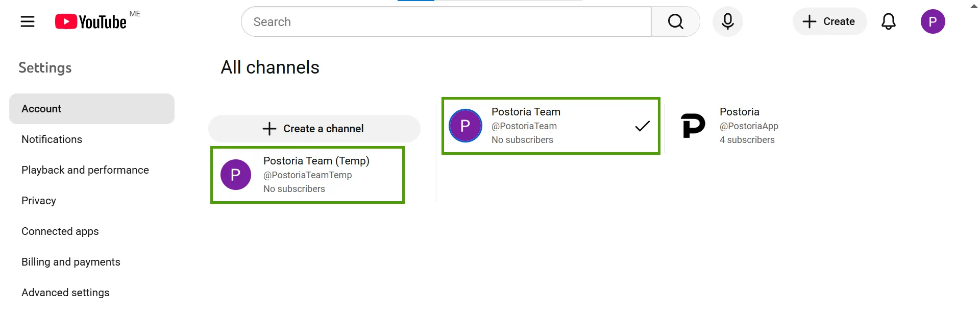This screenshot has width=980, height=311.
Task: Switch to the Notifications settings section
Action: (52, 139)
